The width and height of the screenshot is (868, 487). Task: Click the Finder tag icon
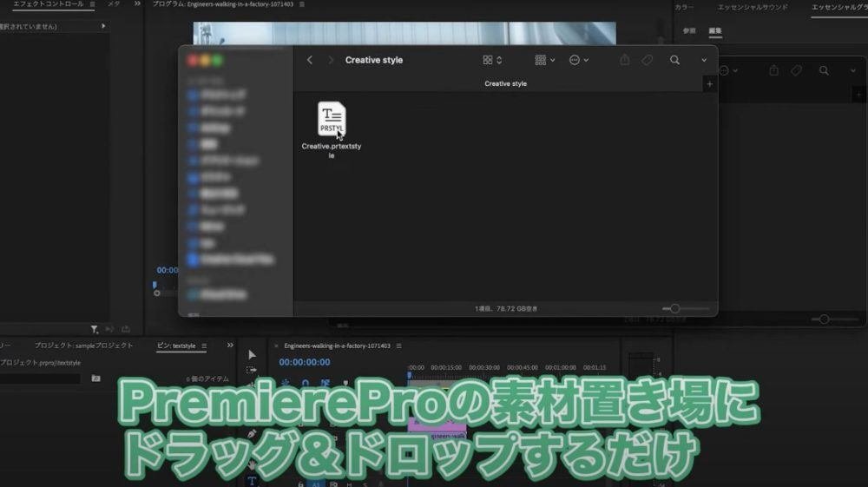(x=648, y=60)
